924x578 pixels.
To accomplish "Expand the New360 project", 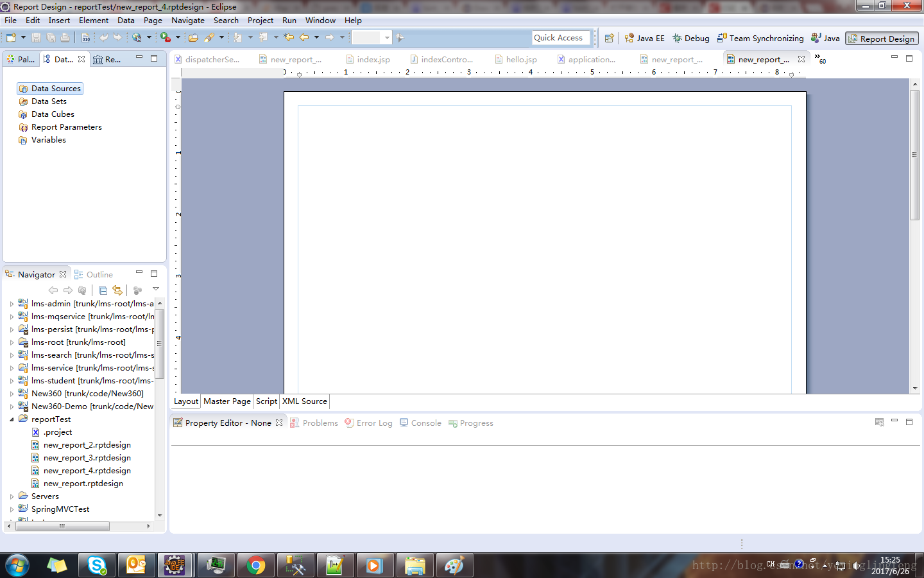I will tap(12, 394).
